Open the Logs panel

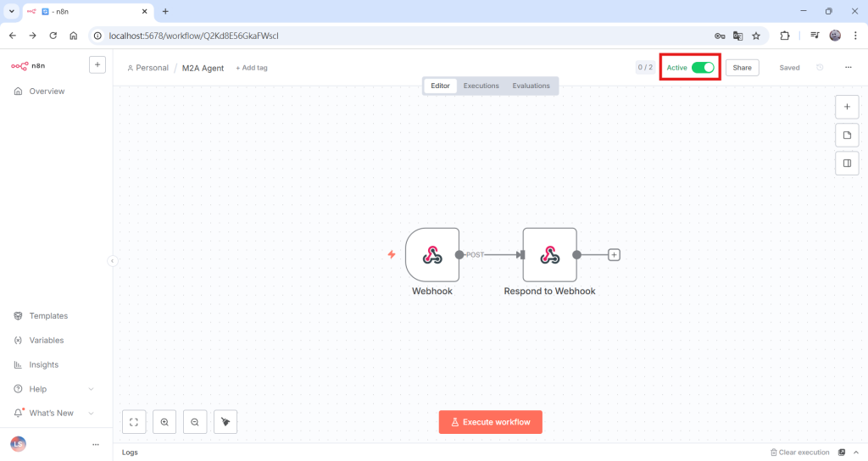tap(130, 453)
